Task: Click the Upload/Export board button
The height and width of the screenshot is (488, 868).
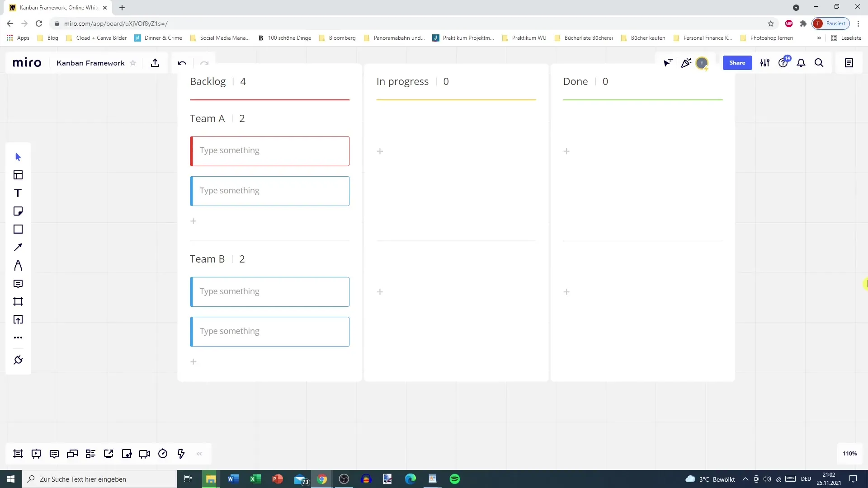Action: pos(156,62)
